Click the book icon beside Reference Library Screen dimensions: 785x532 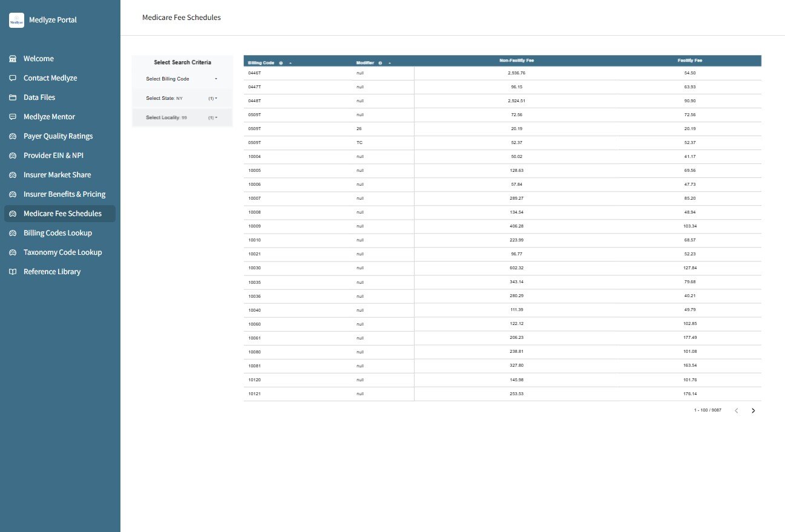click(12, 272)
